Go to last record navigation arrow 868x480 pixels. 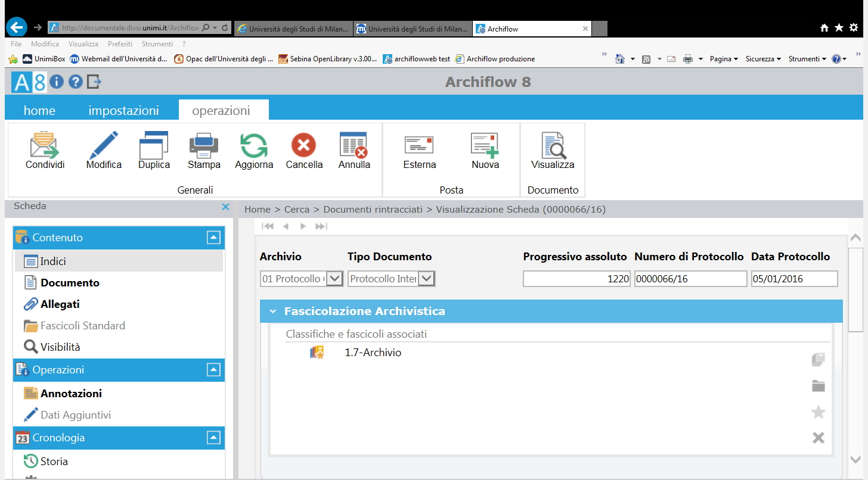click(x=321, y=226)
